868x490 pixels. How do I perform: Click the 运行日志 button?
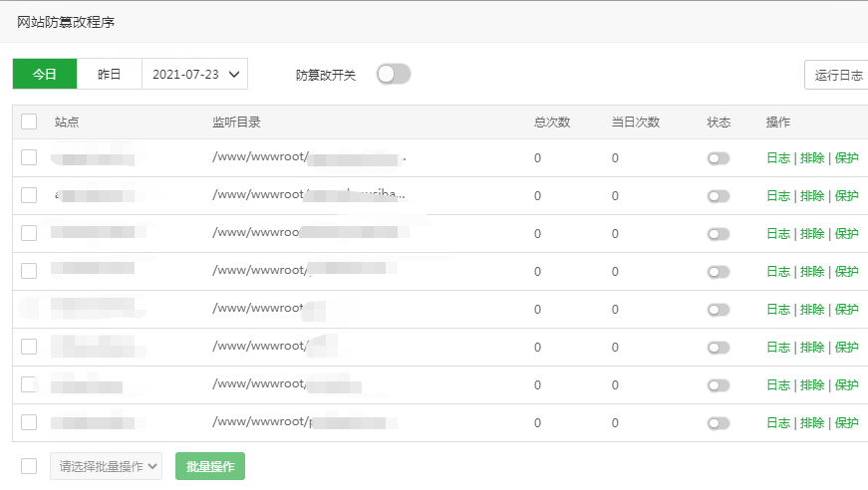point(837,75)
